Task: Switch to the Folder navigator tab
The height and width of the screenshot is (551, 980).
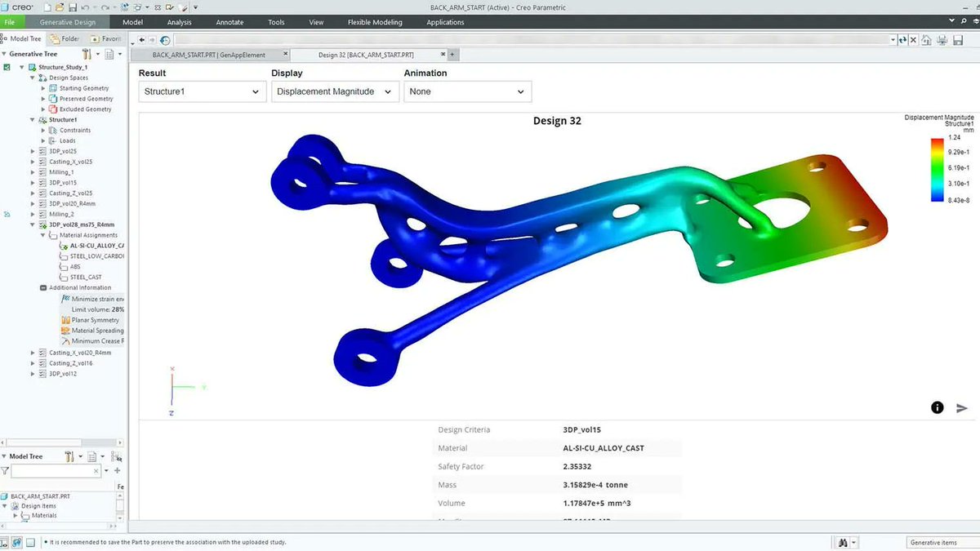Action: pyautogui.click(x=65, y=38)
